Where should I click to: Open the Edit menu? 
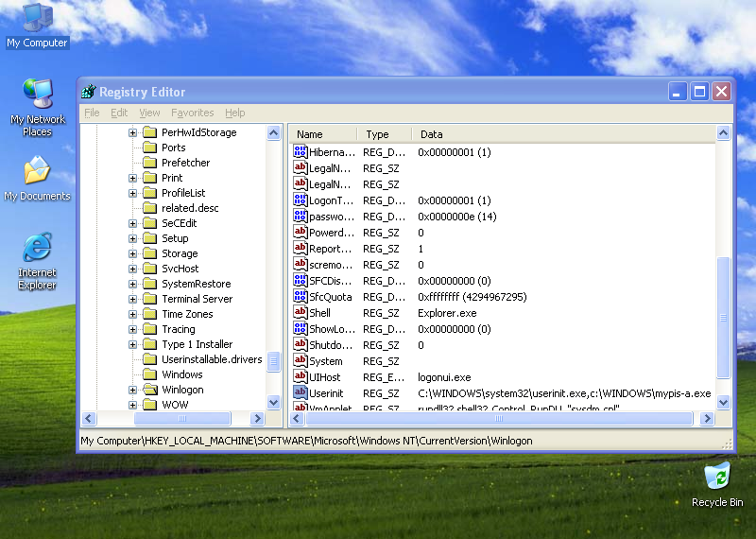point(119,113)
